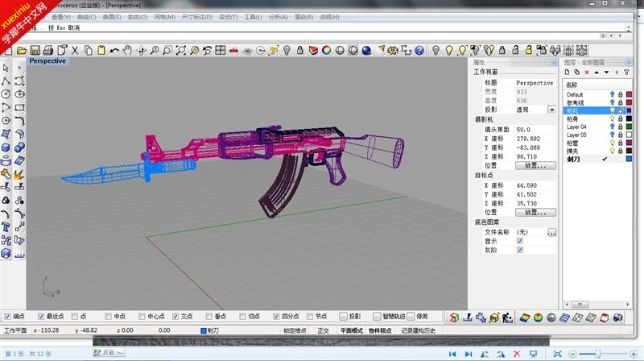Viewport: 644px width, 361px height.
Task: Select the Text tool in left toolbar
Action: (x=6, y=226)
